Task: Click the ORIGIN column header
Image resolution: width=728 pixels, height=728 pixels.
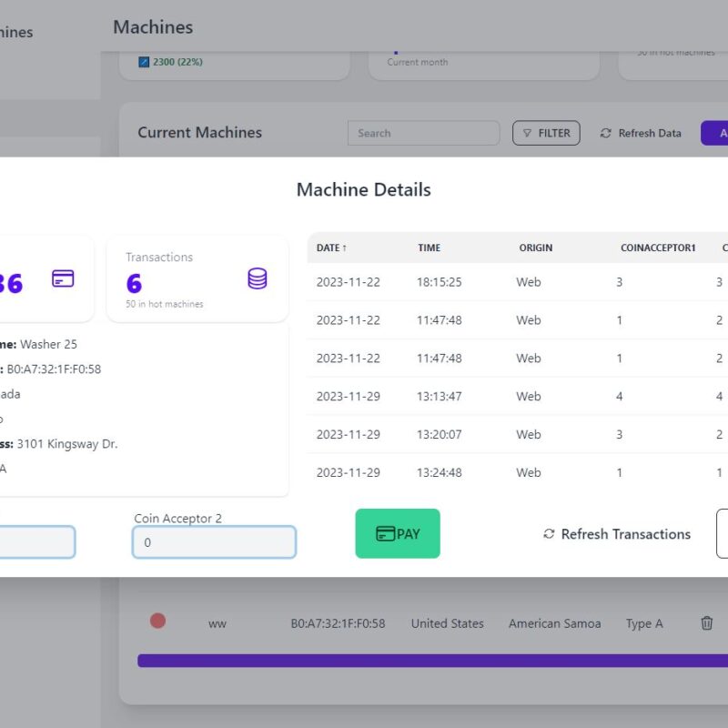Action: 535,248
